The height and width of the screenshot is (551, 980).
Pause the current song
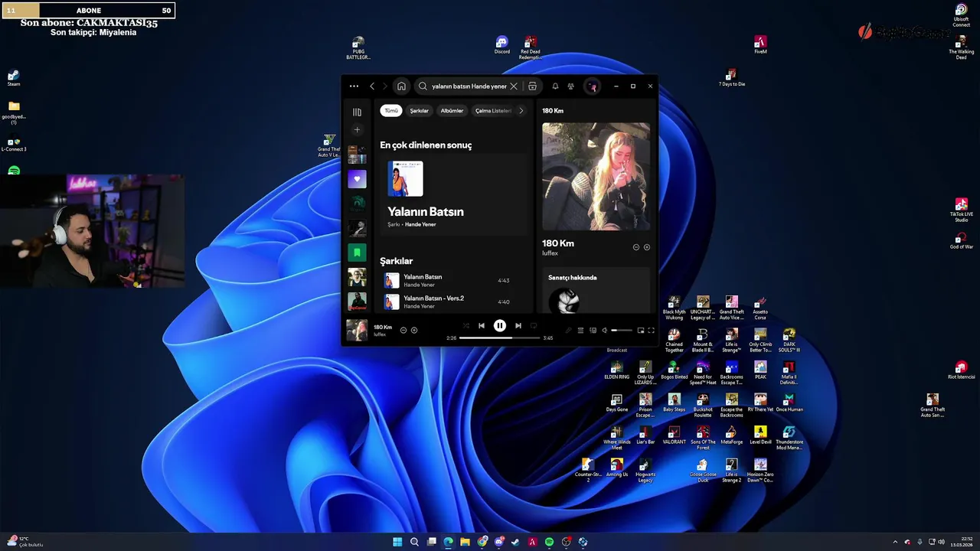coord(499,325)
